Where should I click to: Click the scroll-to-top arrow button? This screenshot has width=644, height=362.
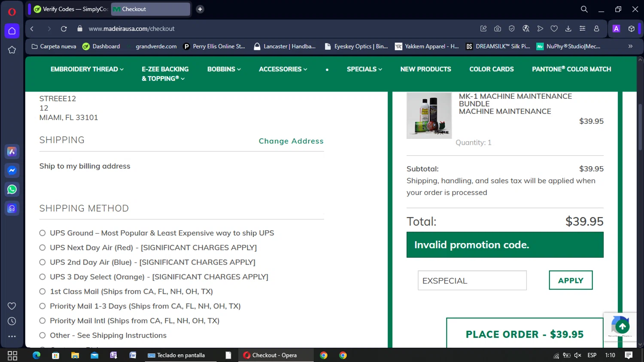pos(622,327)
